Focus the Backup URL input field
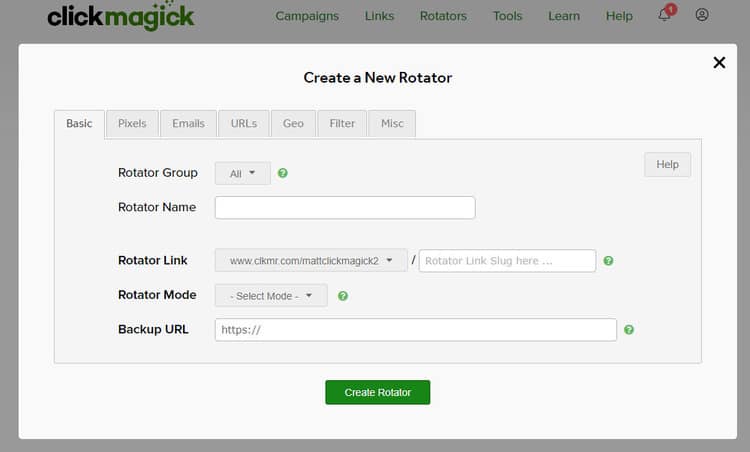 [416, 330]
